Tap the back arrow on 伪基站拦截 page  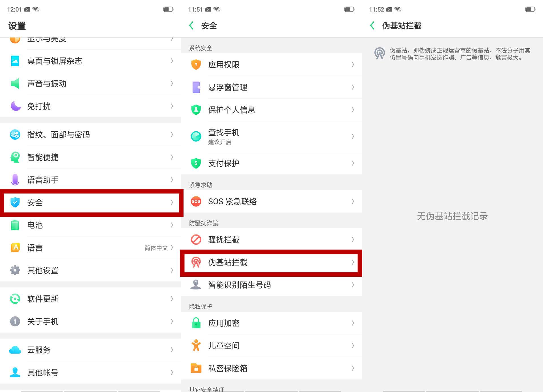(372, 25)
